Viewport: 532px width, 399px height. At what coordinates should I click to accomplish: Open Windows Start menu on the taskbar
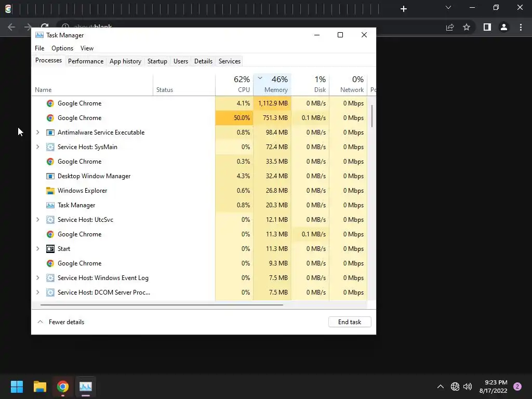coord(17,387)
